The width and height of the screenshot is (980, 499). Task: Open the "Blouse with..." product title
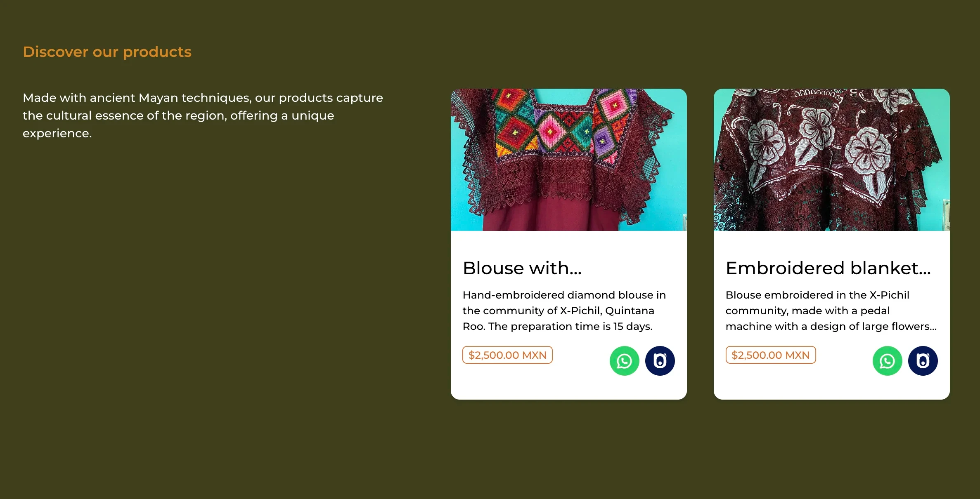pos(522,268)
